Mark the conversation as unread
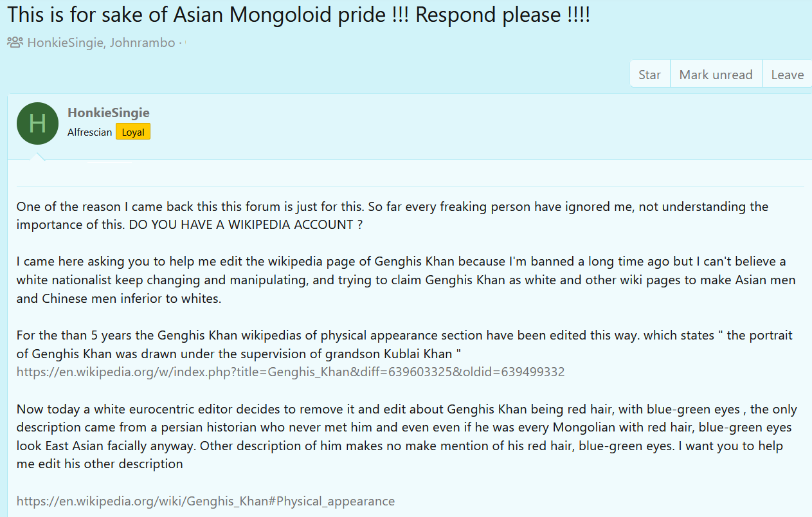Screen dimensions: 812x517 point(716,75)
